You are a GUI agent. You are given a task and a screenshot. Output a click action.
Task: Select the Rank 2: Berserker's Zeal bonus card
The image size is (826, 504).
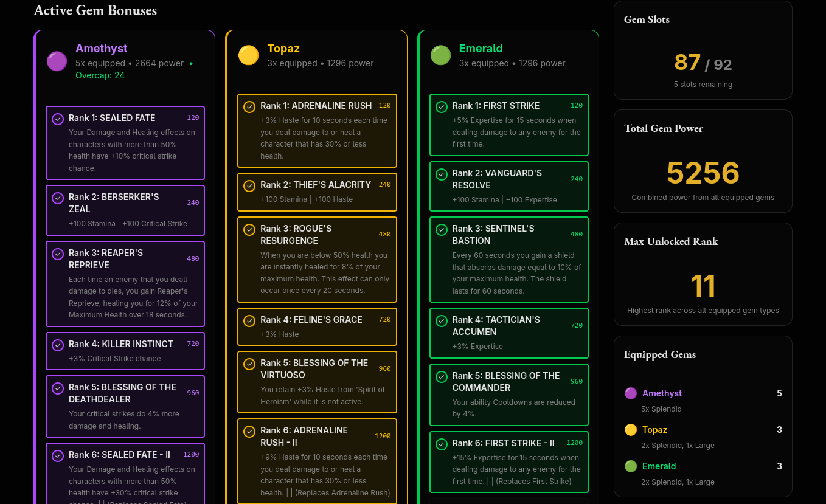[x=125, y=210]
